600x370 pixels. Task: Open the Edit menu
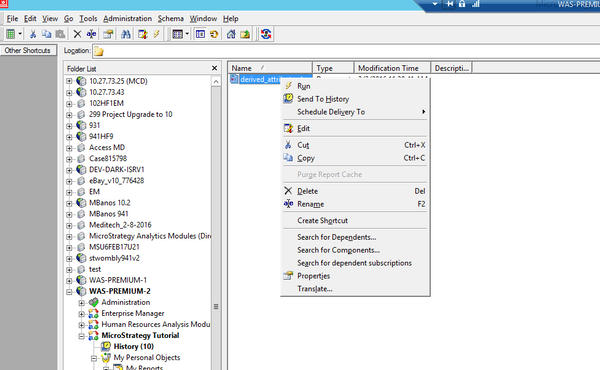pos(30,18)
